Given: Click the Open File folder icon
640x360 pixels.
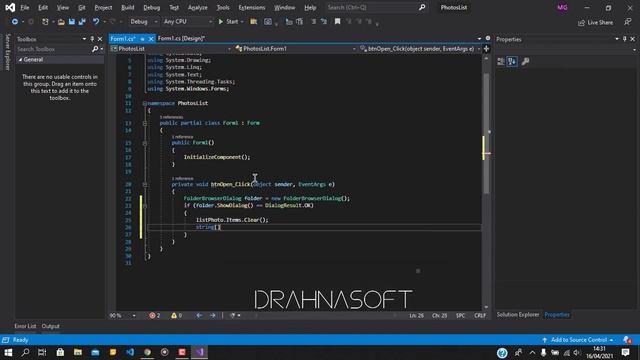Looking at the screenshot, I should click(x=61, y=22).
